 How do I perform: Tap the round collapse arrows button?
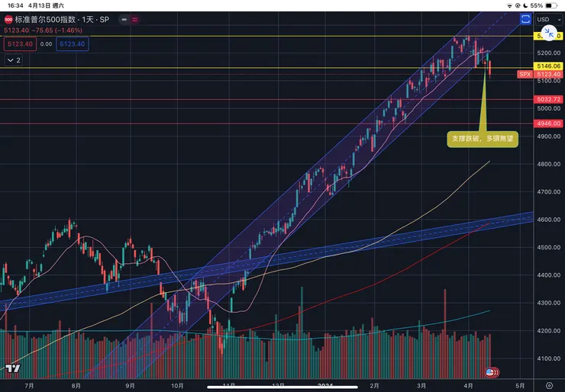(549, 33)
